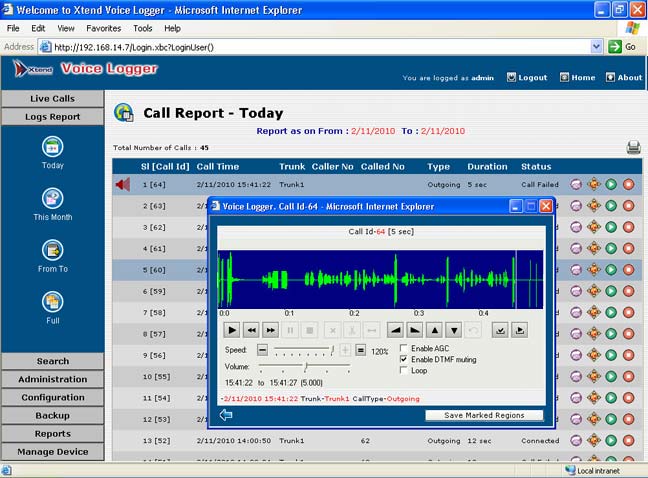Click the About link
648x478 pixels.
click(624, 77)
